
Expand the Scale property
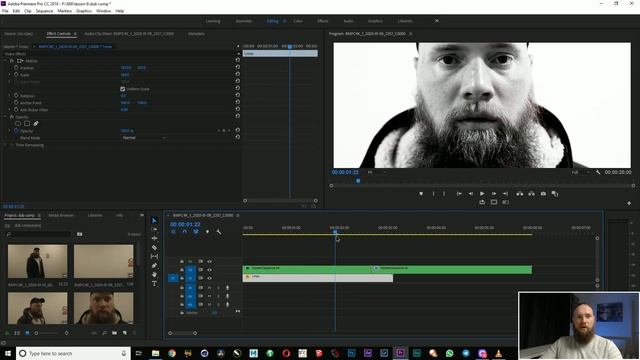pos(10,75)
